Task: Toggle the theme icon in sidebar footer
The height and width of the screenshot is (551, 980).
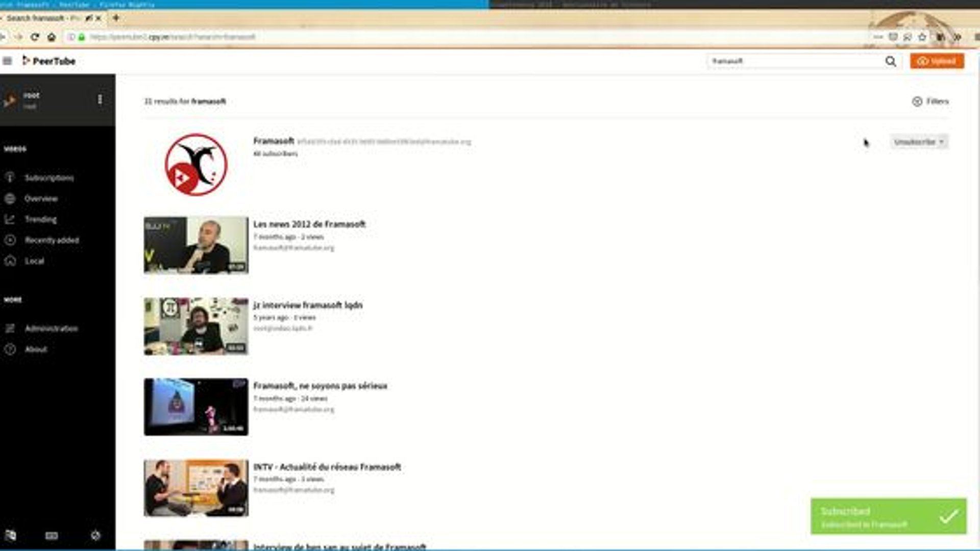Action: [x=95, y=535]
